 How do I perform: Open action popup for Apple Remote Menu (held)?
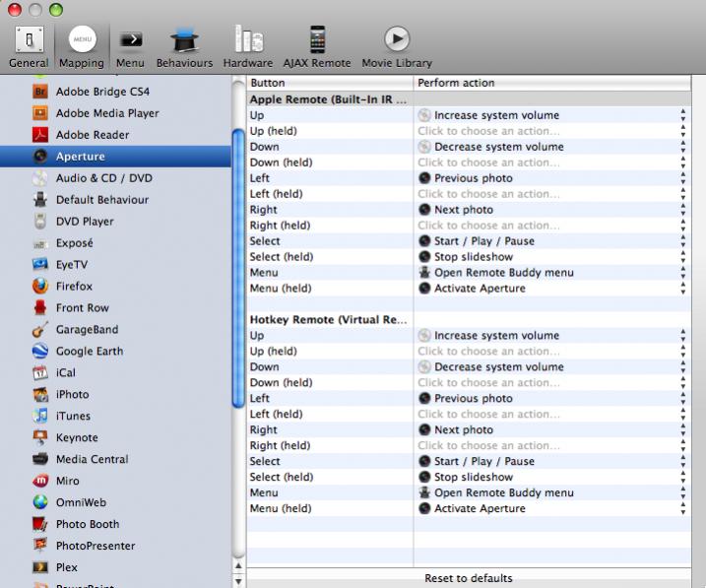click(683, 289)
